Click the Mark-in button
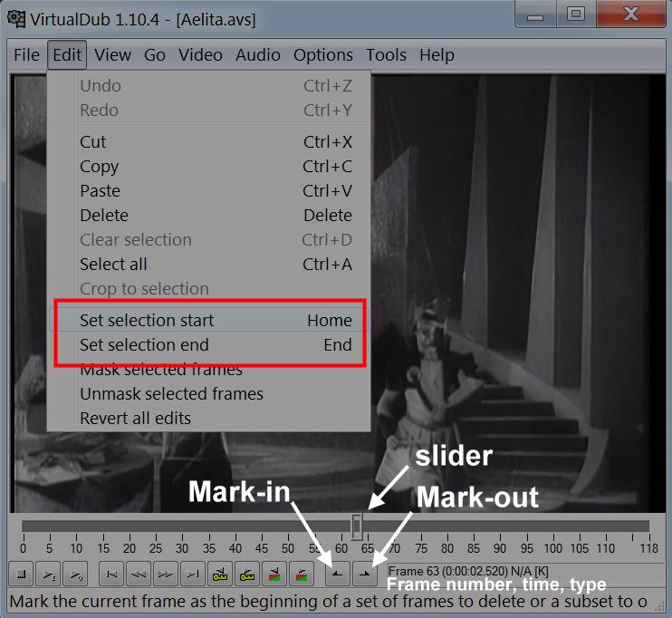Screen dimensions: 672x618 (338, 574)
